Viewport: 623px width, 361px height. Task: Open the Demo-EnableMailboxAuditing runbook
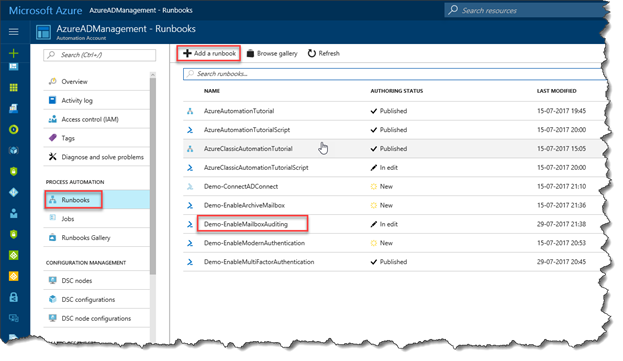(246, 224)
